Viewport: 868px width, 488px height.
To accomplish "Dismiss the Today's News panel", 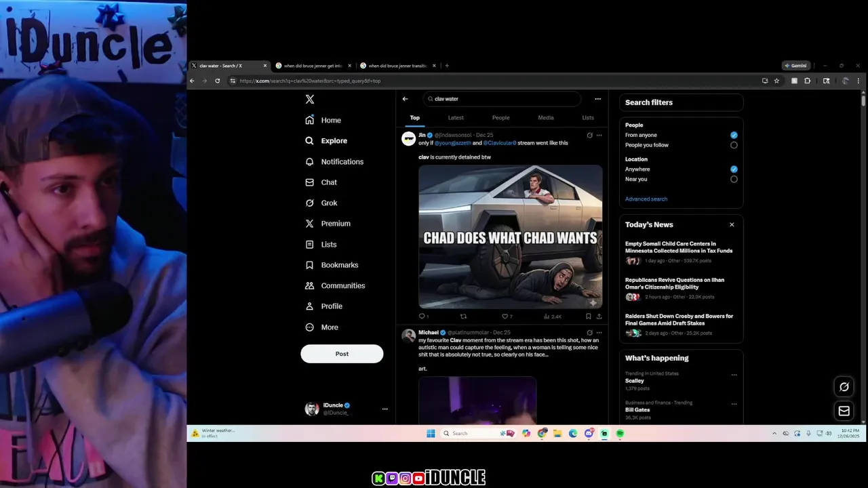I will (732, 224).
